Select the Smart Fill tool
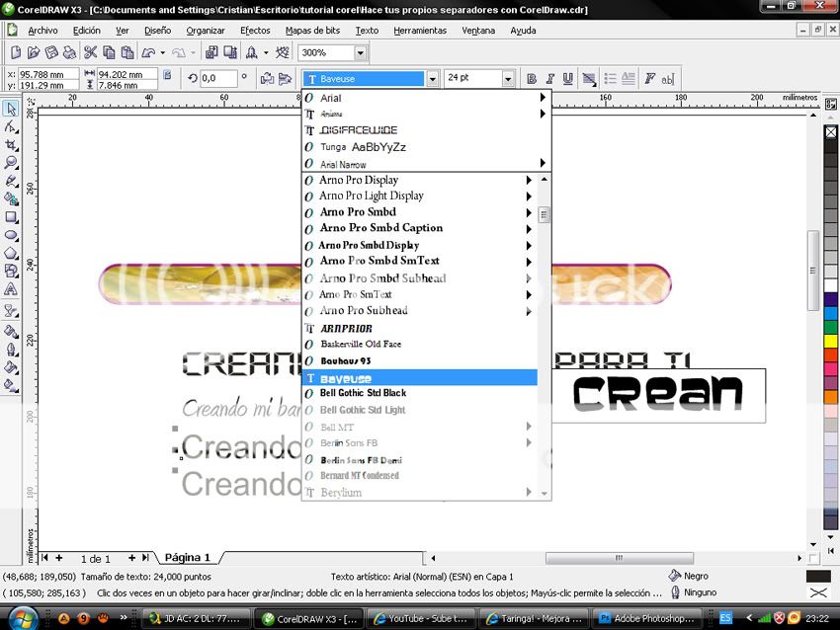 pyautogui.click(x=11, y=199)
